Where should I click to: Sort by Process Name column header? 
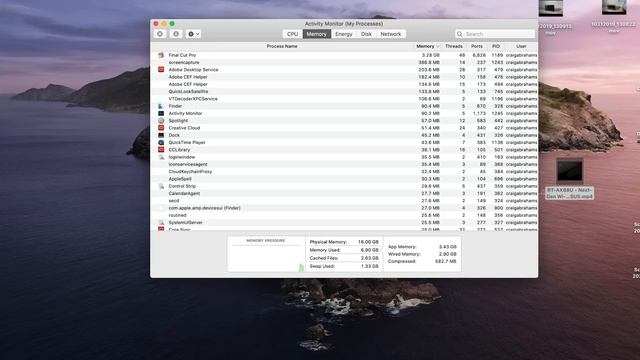[282, 47]
